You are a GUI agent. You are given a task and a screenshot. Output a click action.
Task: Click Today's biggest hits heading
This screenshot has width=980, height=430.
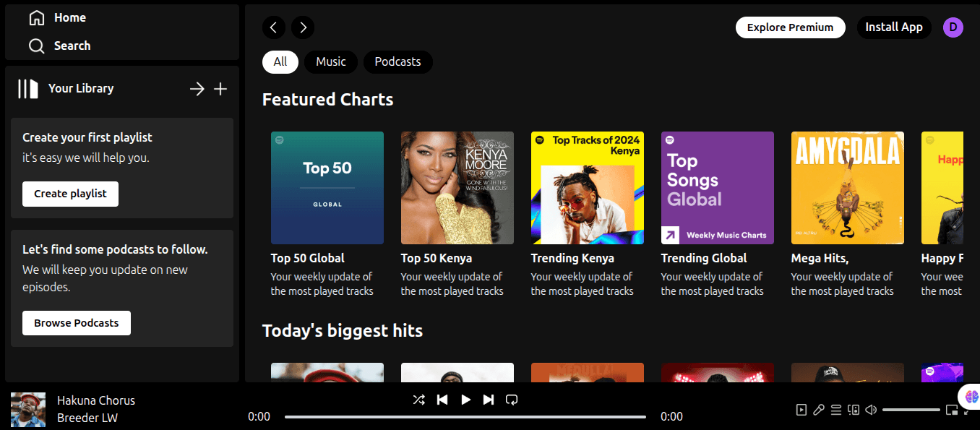[x=343, y=331]
